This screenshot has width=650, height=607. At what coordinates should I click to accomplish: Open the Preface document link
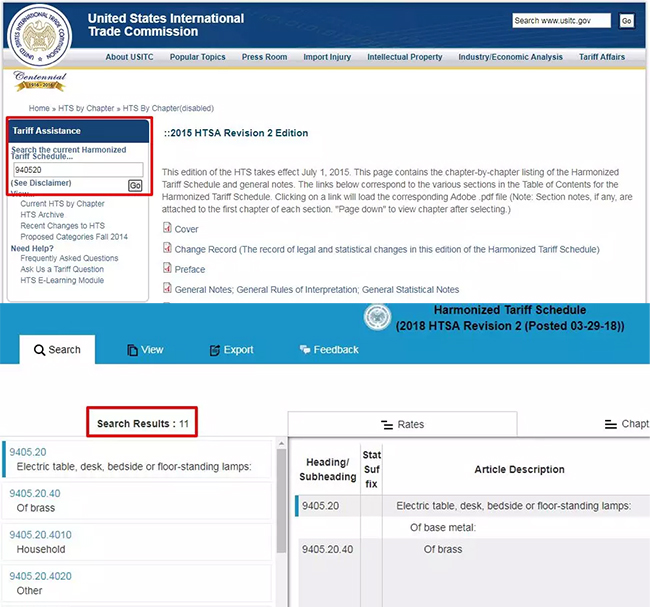point(190,270)
